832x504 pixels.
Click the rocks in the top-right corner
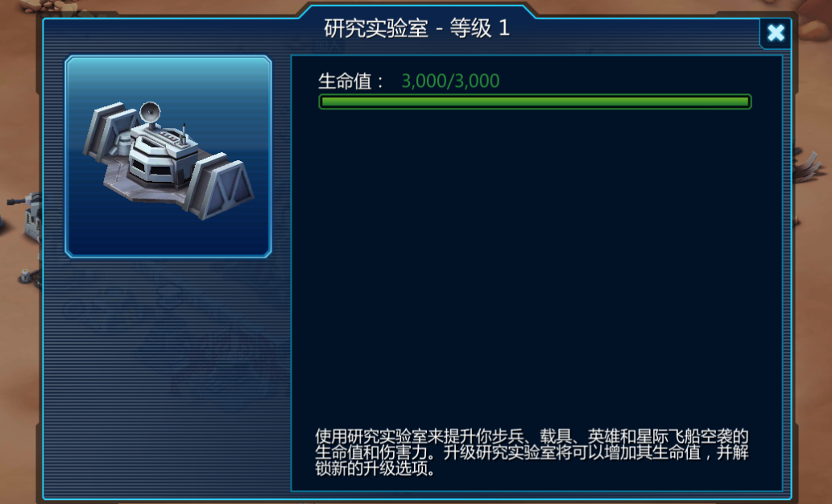(814, 23)
